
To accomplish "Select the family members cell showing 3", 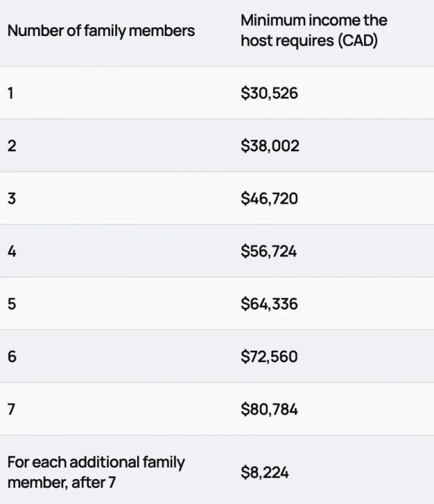I will click(11, 199).
